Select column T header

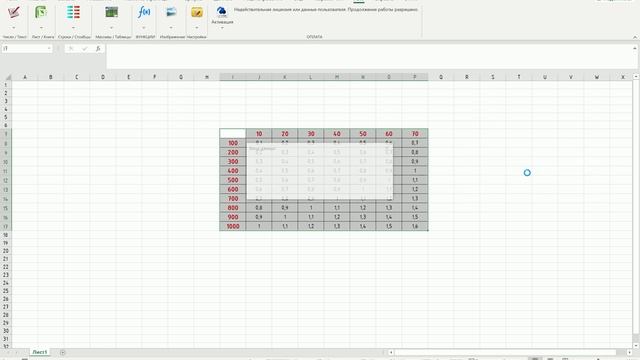click(519, 77)
